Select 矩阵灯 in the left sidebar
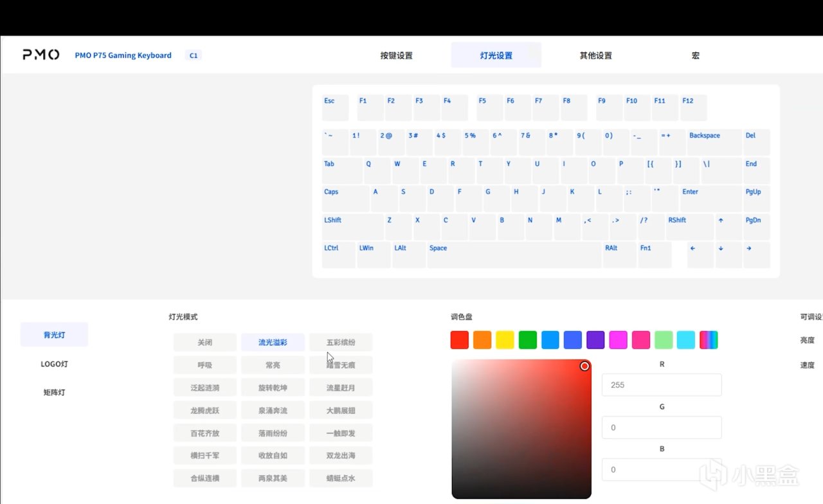The width and height of the screenshot is (823, 504). pos(55,392)
